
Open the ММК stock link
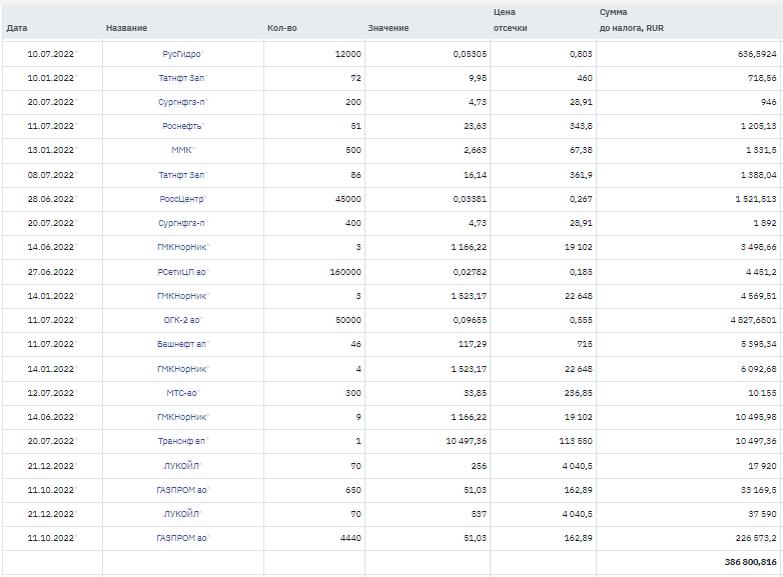click(x=181, y=150)
